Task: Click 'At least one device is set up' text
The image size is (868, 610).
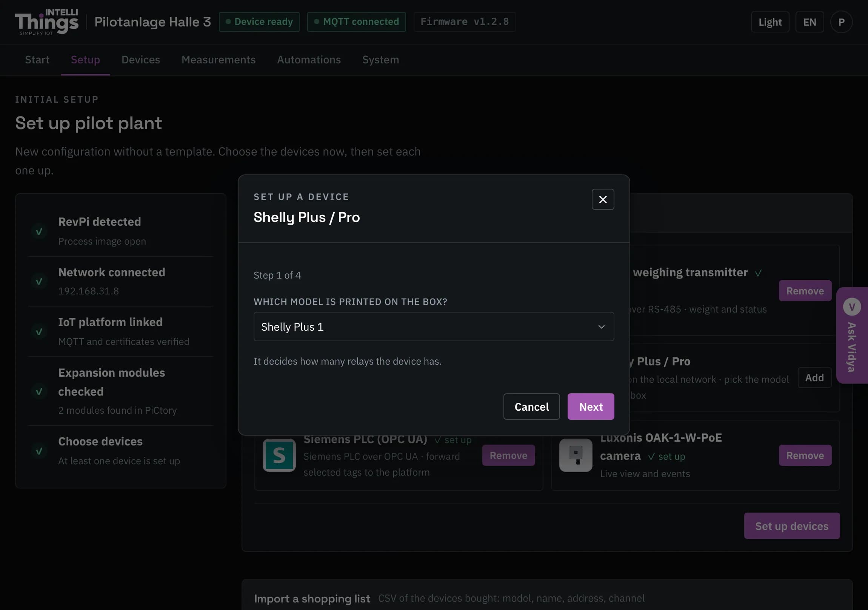Action: (x=119, y=461)
